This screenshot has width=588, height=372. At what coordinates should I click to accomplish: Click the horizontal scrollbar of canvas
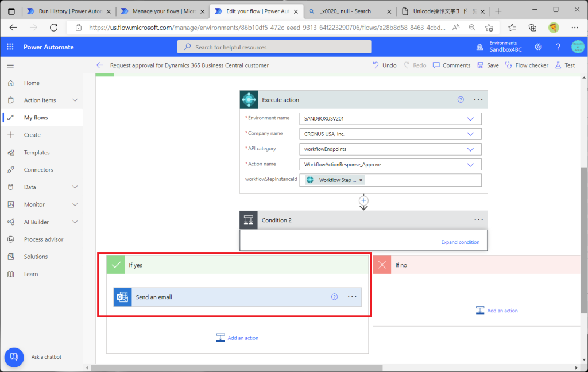(237, 368)
